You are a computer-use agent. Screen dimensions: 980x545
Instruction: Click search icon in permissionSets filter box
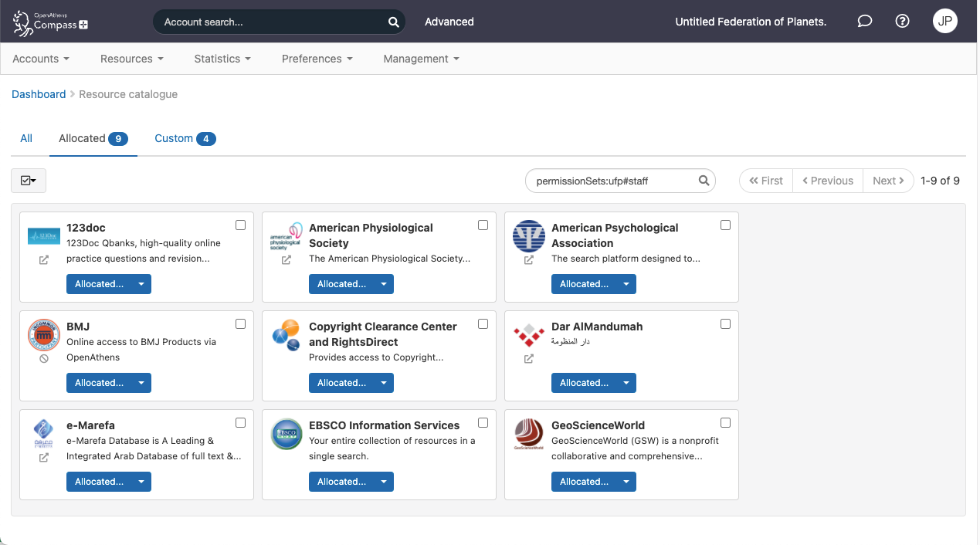pyautogui.click(x=704, y=181)
